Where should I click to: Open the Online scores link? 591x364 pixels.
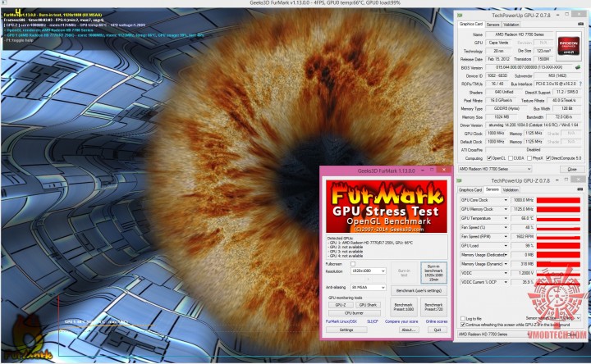437,321
